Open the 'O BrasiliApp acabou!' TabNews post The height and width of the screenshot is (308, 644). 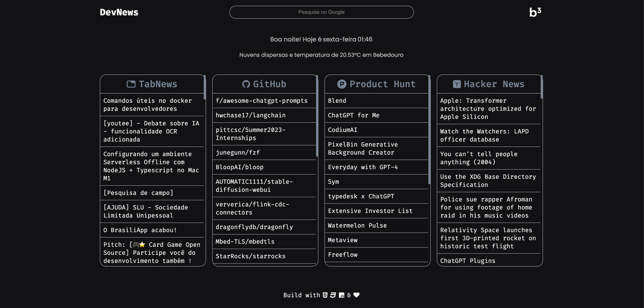pos(140,230)
